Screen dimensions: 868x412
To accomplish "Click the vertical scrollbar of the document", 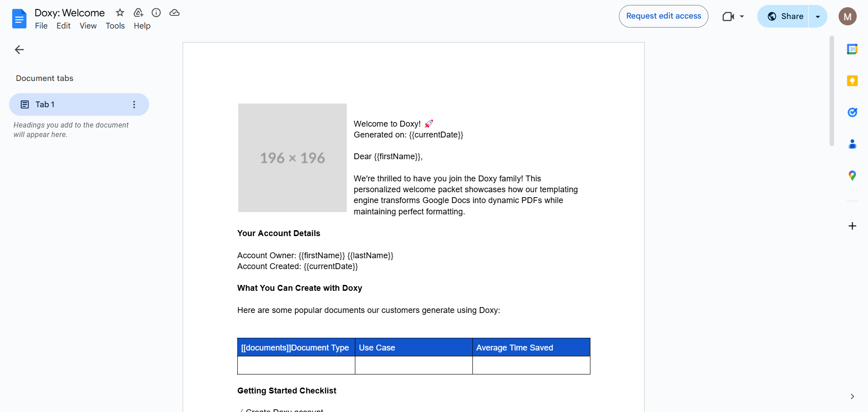I will pos(832,90).
